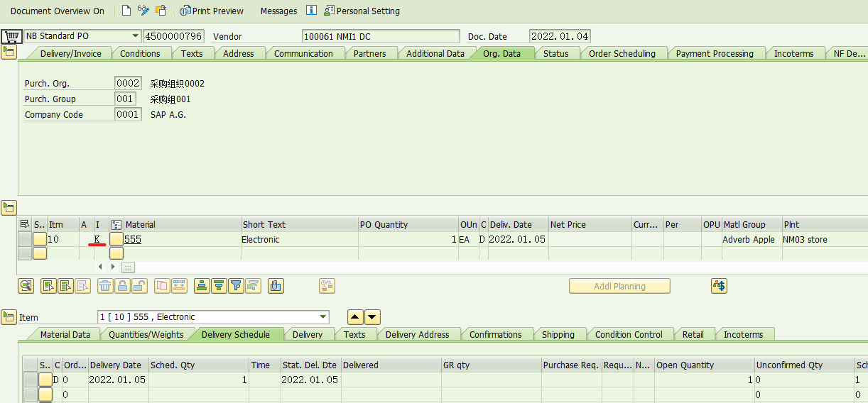Click the Purch. Group field 001
The width and height of the screenshot is (868, 403).
click(125, 99)
